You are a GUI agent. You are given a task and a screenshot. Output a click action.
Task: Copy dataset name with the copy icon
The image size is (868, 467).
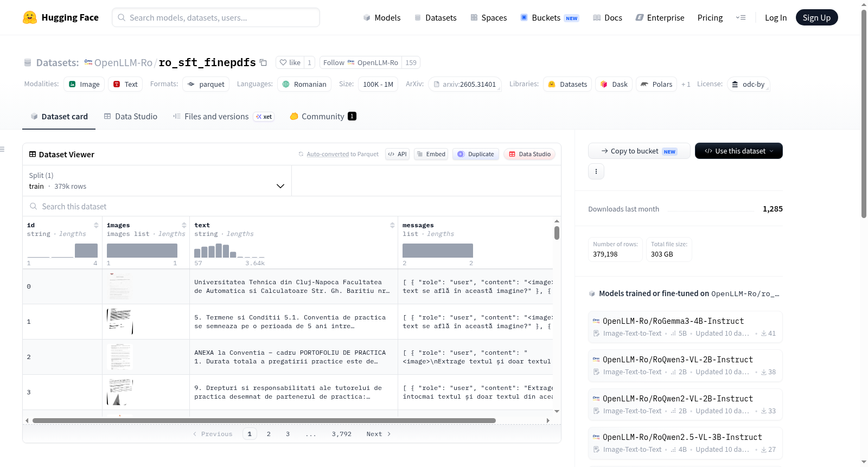point(263,62)
